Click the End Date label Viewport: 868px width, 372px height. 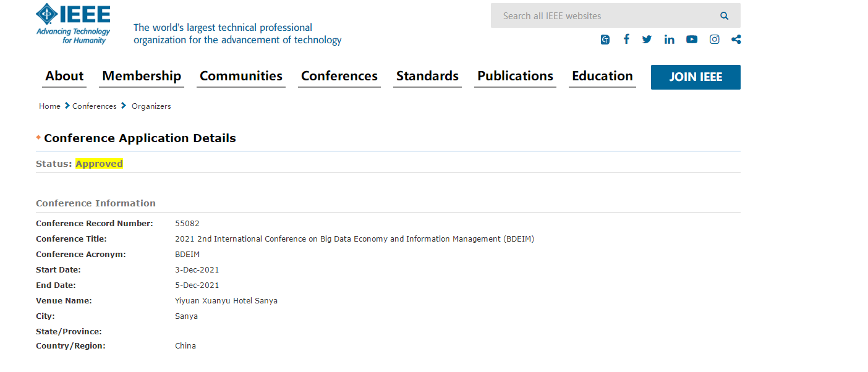pos(56,285)
